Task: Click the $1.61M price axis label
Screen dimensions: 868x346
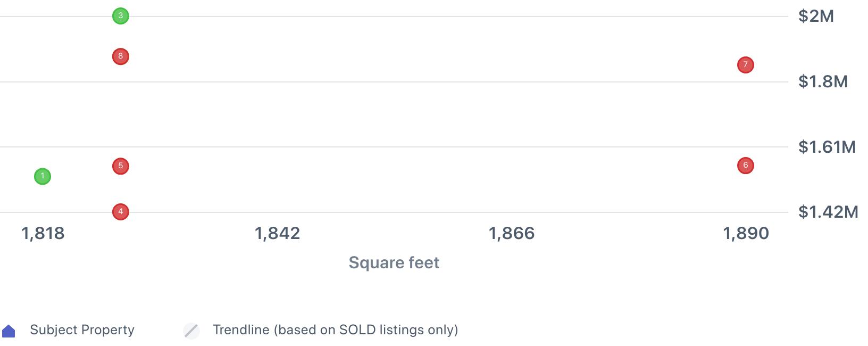Action: tap(827, 147)
